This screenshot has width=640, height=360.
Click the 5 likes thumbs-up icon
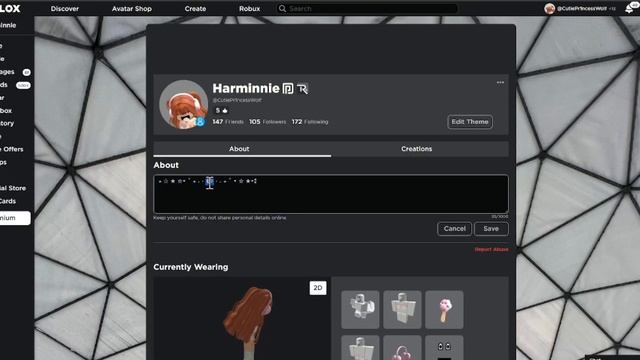pos(225,111)
